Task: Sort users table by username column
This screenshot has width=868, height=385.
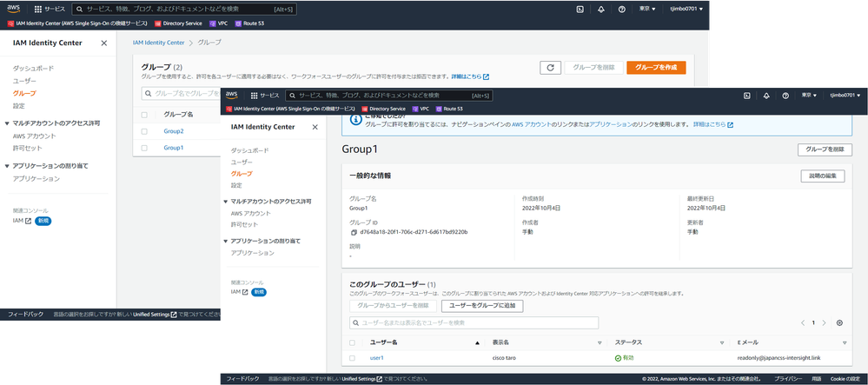Action: [424, 342]
